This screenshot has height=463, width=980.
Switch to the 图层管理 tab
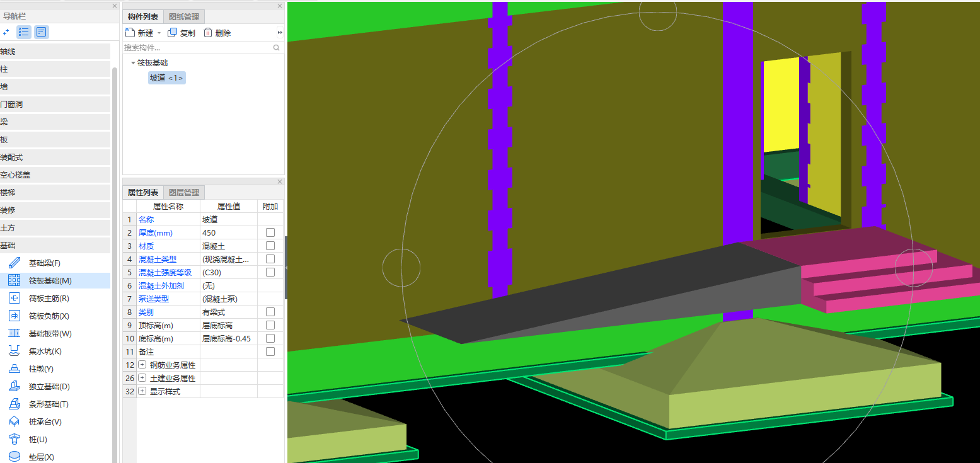click(184, 193)
